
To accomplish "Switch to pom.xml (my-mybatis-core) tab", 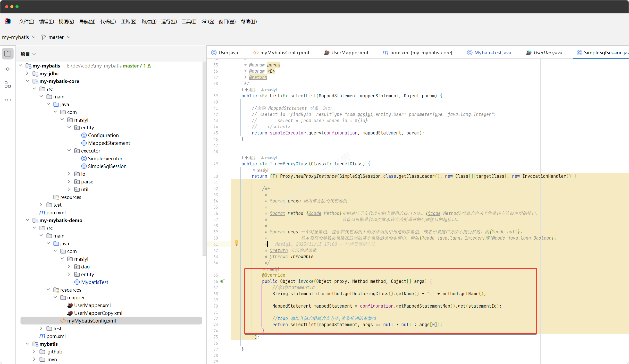I will click(417, 53).
